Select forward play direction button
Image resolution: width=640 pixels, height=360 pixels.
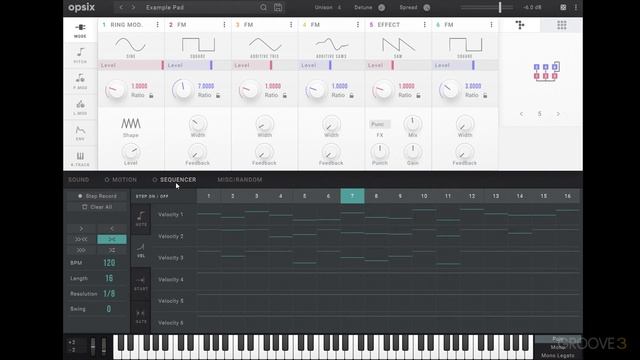(82, 228)
